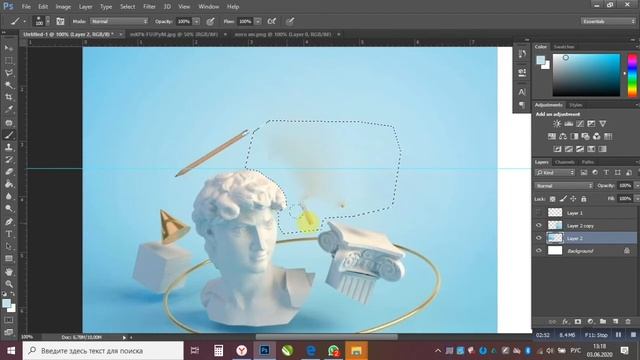Image resolution: width=640 pixels, height=360 pixels.
Task: Add a Curves adjustment
Action: point(580,124)
